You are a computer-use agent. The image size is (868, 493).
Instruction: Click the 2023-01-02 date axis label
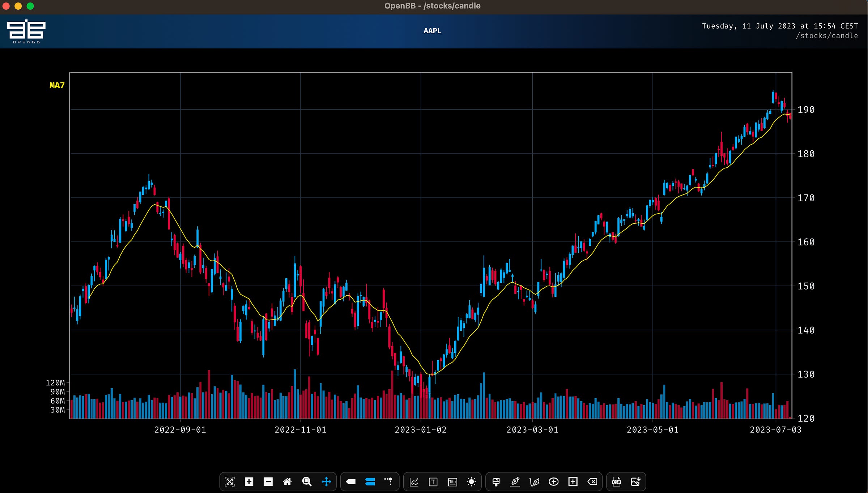click(x=421, y=430)
